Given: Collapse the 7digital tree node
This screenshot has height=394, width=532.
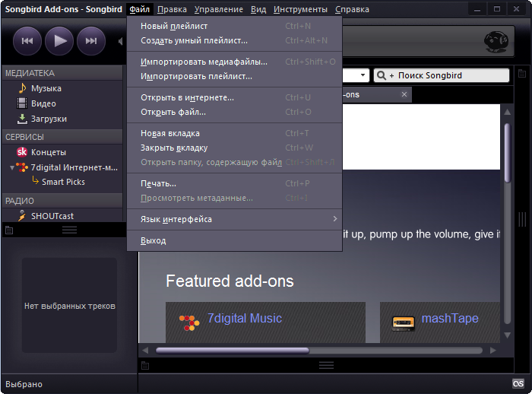Looking at the screenshot, I should click(x=12, y=168).
